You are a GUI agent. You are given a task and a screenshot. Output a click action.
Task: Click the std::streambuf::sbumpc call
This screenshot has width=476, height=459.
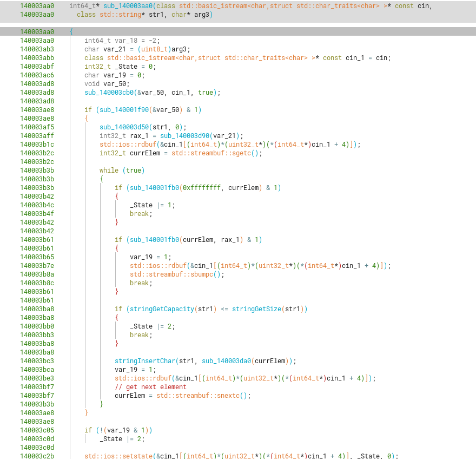click(x=175, y=274)
